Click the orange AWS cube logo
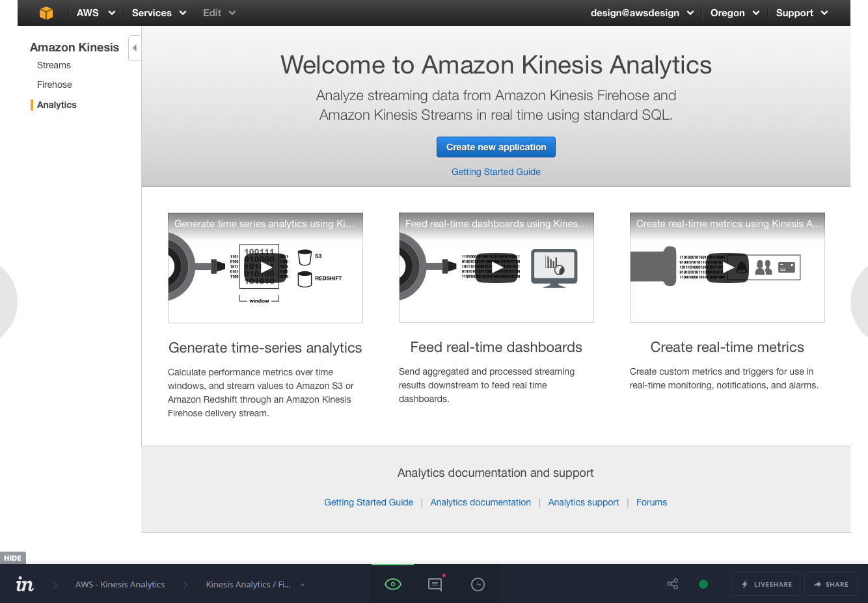This screenshot has width=868, height=603. pos(46,13)
